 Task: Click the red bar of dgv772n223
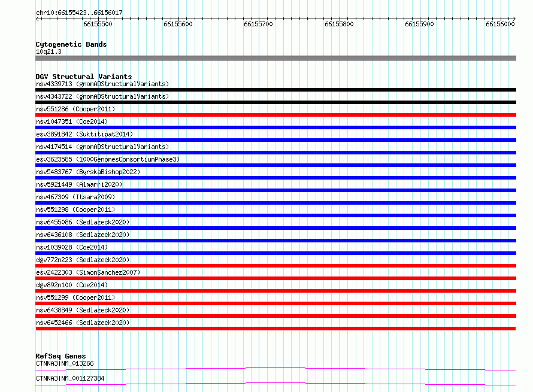275,266
